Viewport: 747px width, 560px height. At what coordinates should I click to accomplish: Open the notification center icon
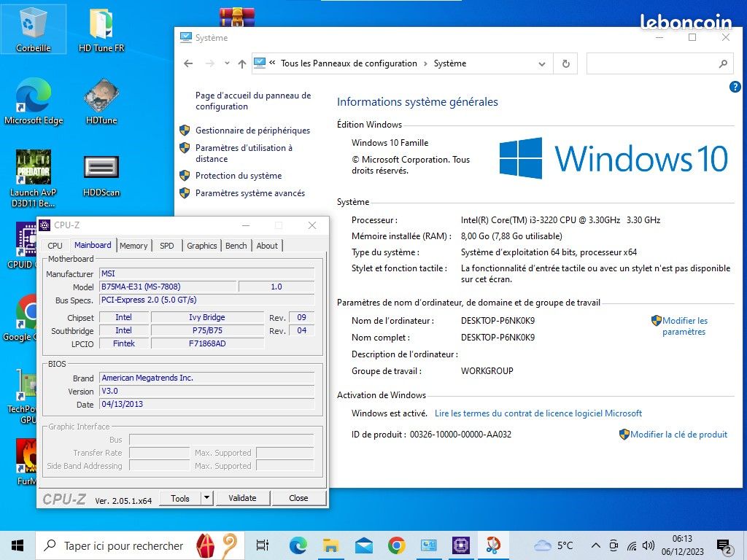click(x=724, y=547)
